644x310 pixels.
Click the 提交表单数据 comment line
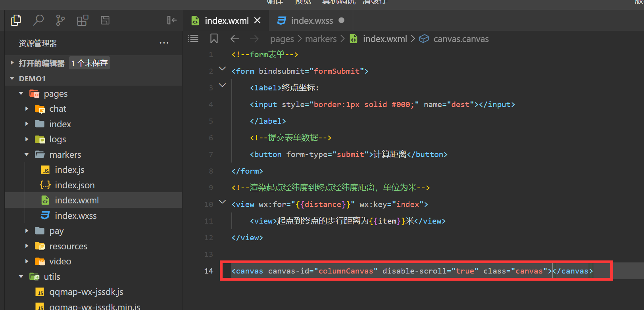[290, 138]
